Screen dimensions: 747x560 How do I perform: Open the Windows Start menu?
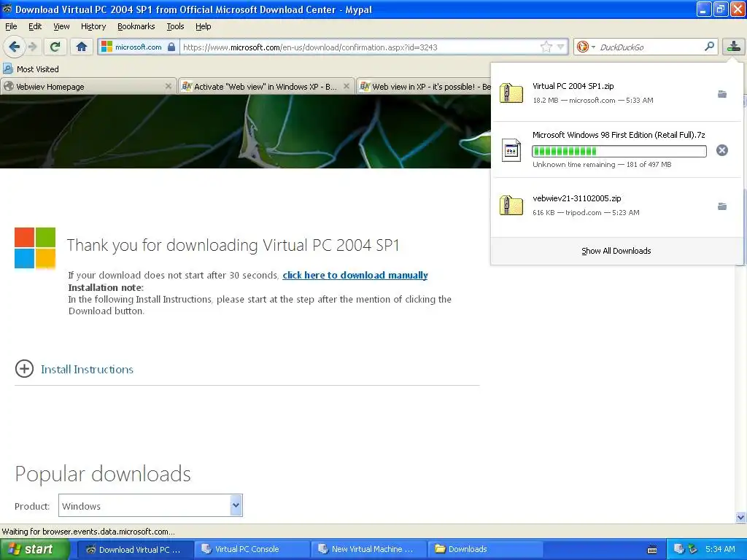[x=34, y=549]
